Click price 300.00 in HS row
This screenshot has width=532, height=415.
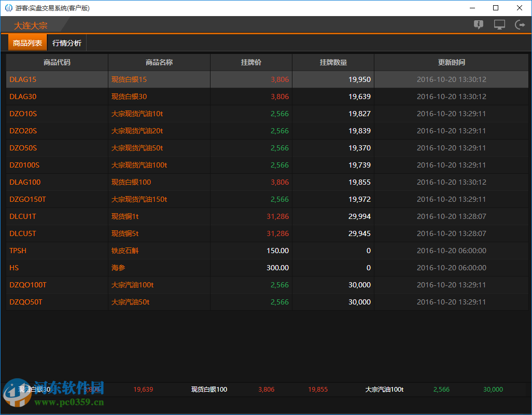[x=277, y=268]
